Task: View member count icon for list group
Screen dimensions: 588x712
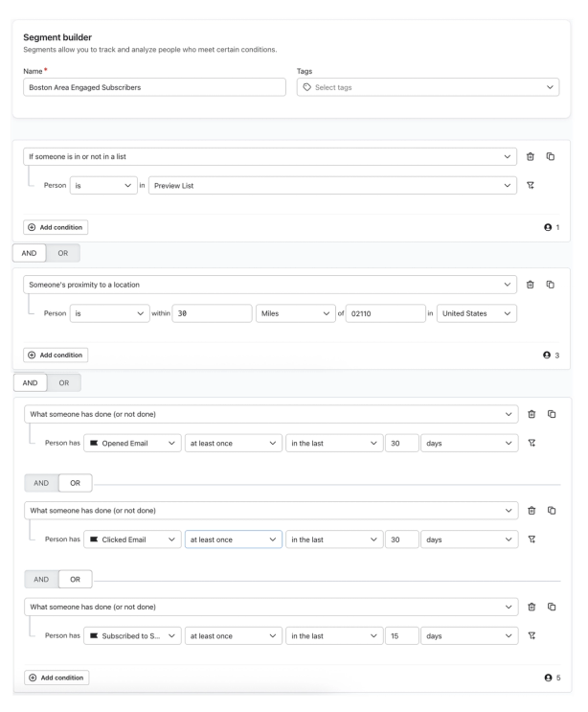Action: [x=548, y=227]
